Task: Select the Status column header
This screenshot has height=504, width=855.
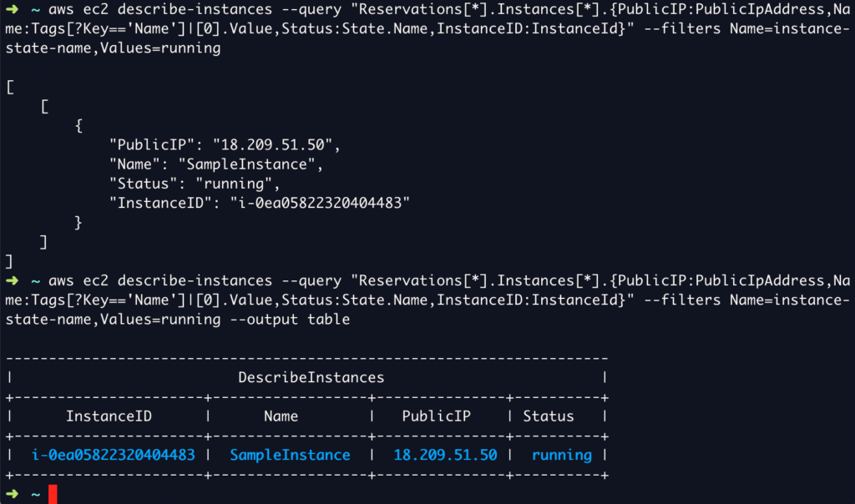Action: coord(549,416)
